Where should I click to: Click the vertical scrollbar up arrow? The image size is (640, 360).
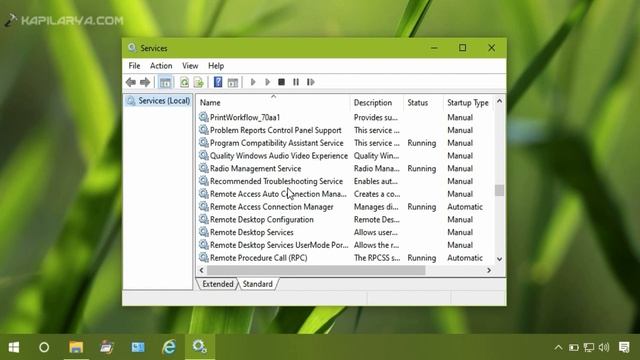coord(499,101)
